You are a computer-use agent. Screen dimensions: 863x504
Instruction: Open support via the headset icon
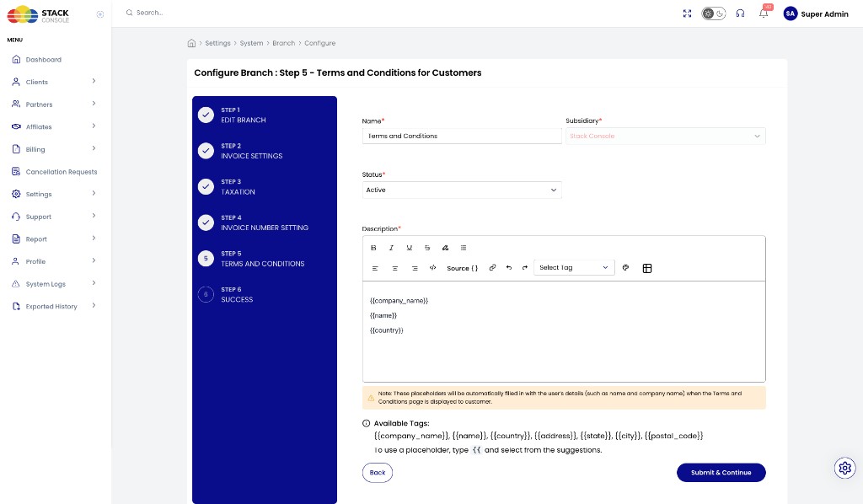pos(740,13)
